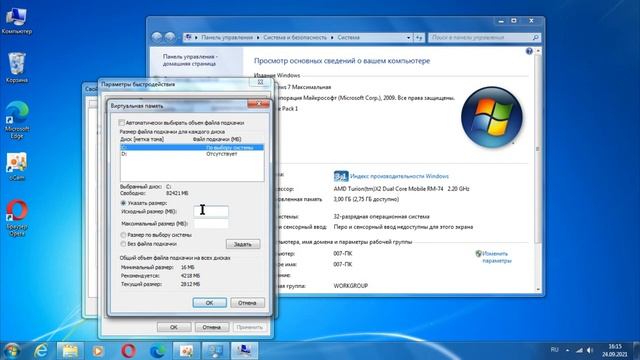Open the Recycle Bin desktop icon
640x360 pixels.
click(17, 68)
